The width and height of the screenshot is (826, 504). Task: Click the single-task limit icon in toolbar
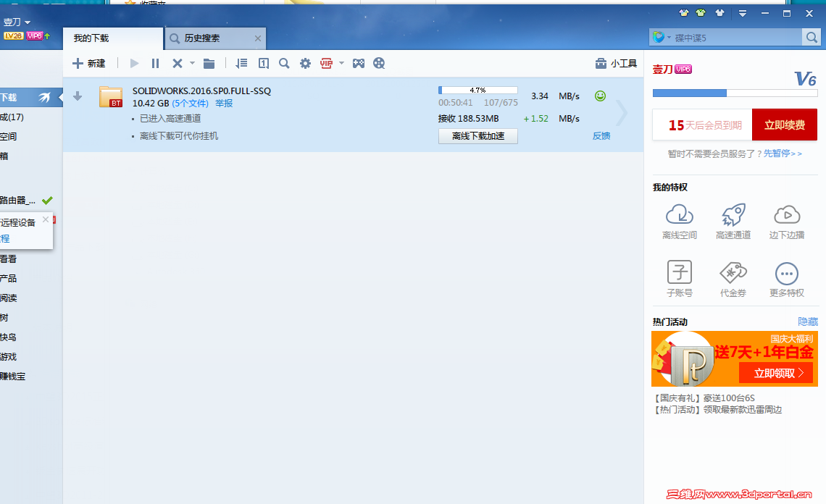point(264,64)
